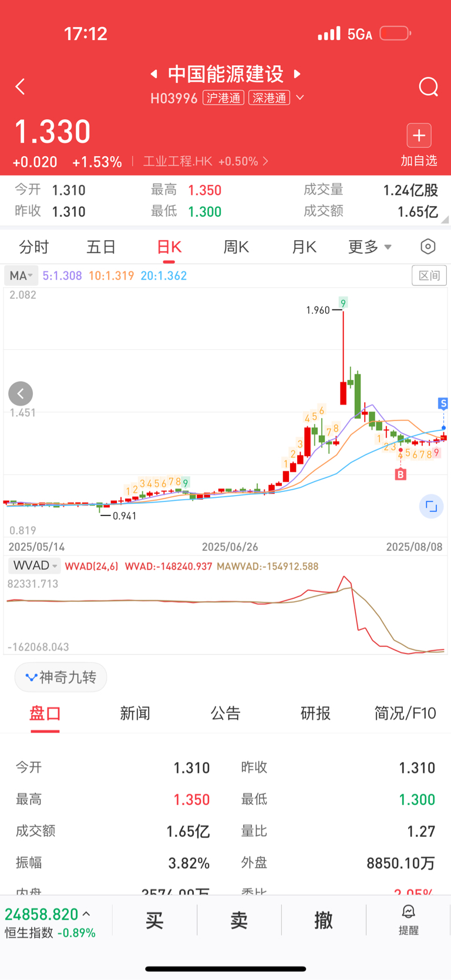
Task: Tap the green 9 marker at 1.960 peak
Action: (x=343, y=303)
